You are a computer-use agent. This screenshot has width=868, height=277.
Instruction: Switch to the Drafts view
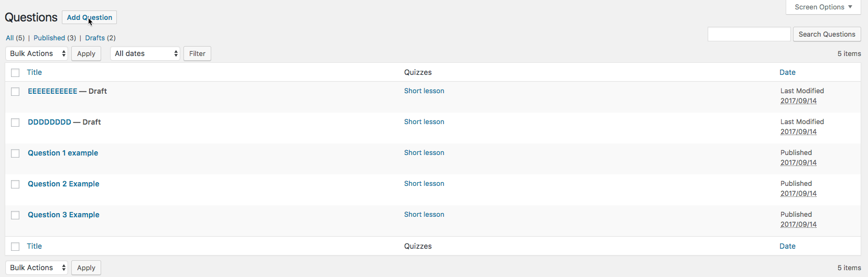(95, 38)
